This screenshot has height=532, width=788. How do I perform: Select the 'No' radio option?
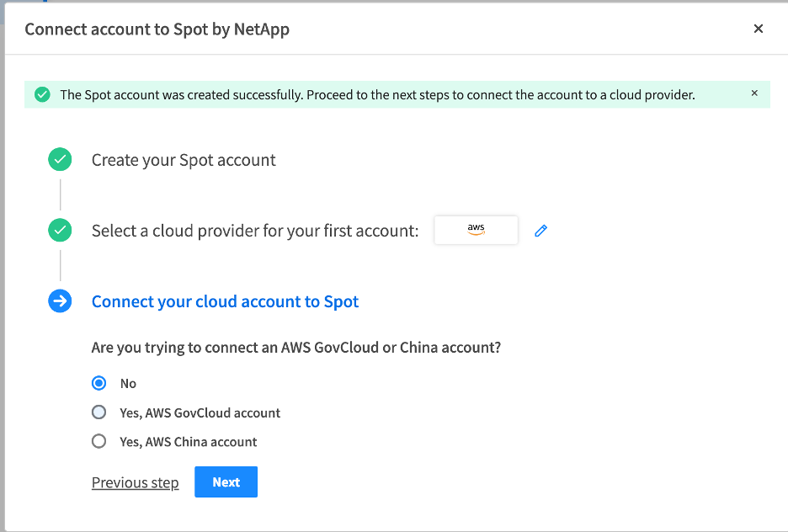[x=99, y=383]
